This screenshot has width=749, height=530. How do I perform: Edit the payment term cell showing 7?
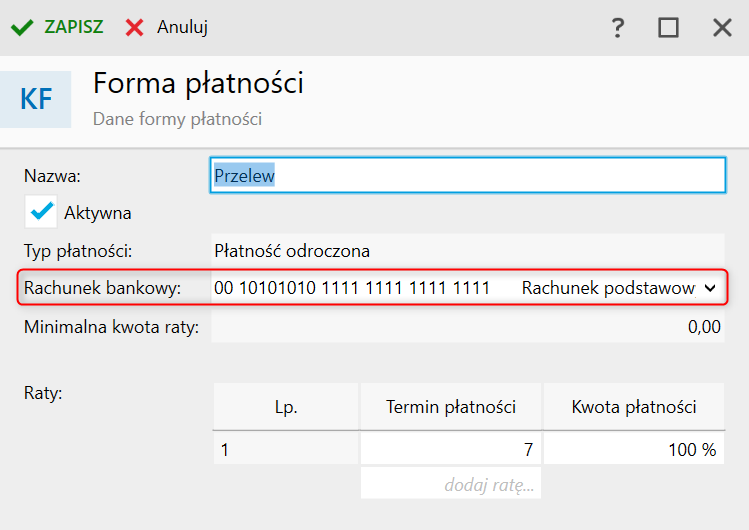450,450
